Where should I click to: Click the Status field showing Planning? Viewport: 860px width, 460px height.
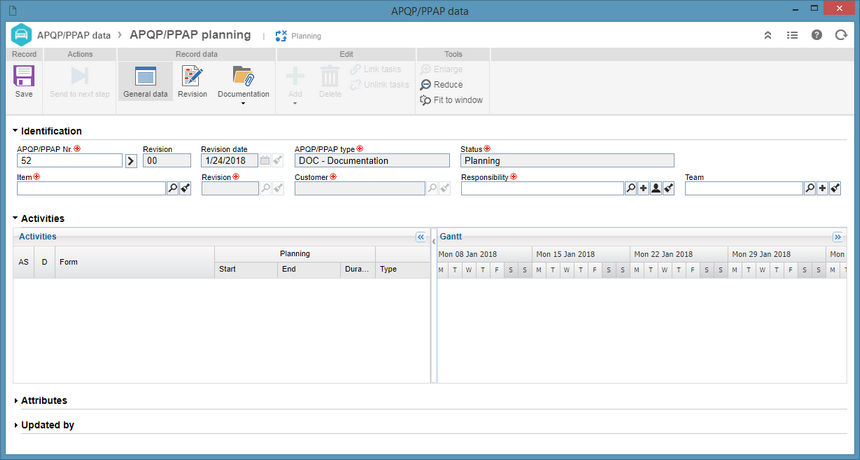[567, 161]
